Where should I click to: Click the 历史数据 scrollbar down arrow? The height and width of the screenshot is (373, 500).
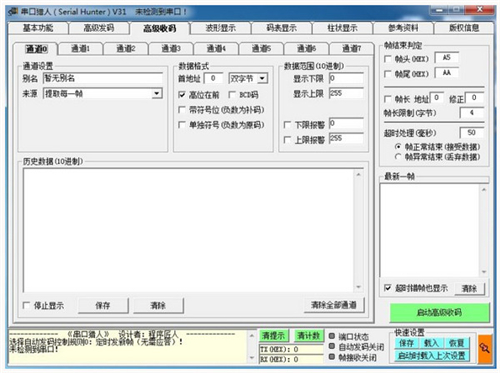[358, 287]
